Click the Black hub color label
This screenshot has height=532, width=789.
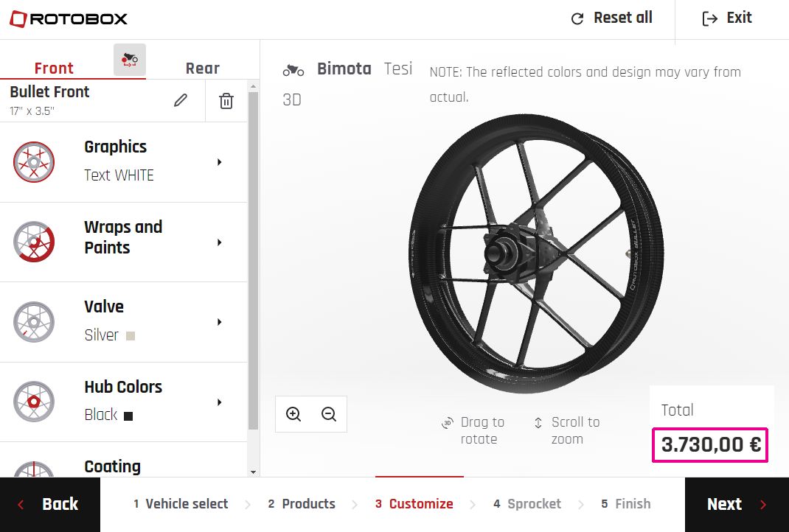[x=100, y=415]
